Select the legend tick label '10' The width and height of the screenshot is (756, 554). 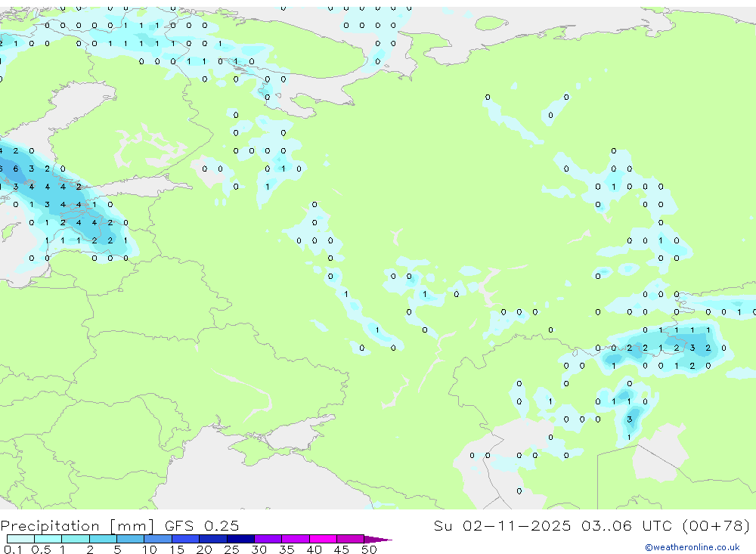tap(150, 549)
